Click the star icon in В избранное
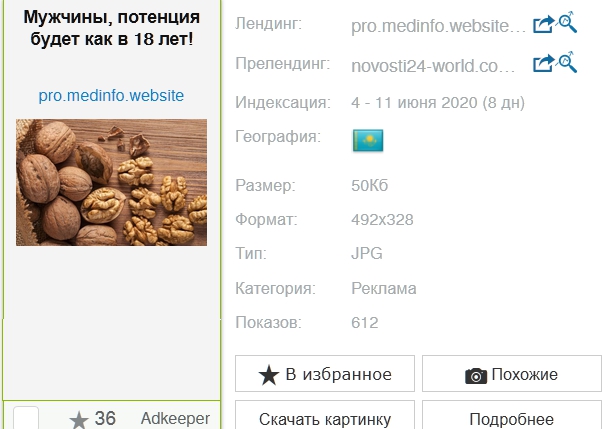This screenshot has height=429, width=610. pos(268,375)
